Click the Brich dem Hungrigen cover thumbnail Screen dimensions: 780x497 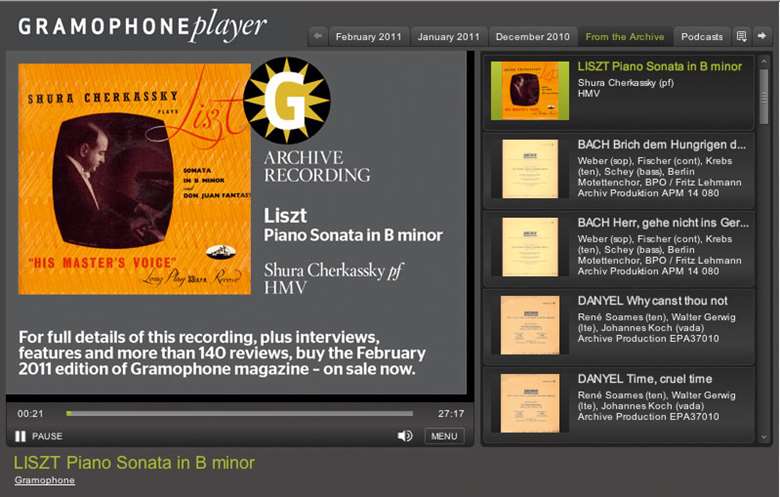530,169
